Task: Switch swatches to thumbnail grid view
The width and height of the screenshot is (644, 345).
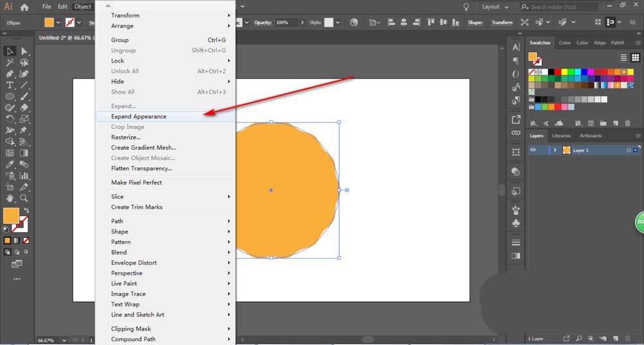Action: coord(636,57)
